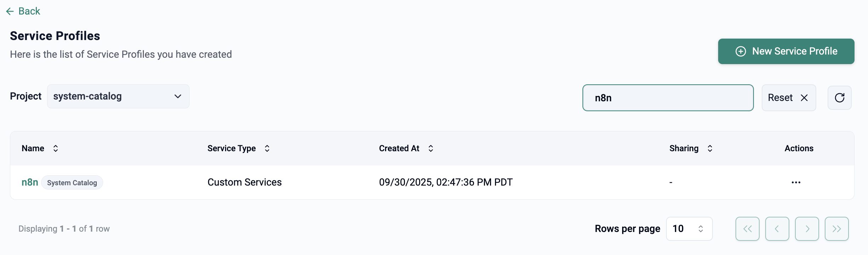Click the search field containing n8n
Viewport: 868px width, 255px height.
667,98
